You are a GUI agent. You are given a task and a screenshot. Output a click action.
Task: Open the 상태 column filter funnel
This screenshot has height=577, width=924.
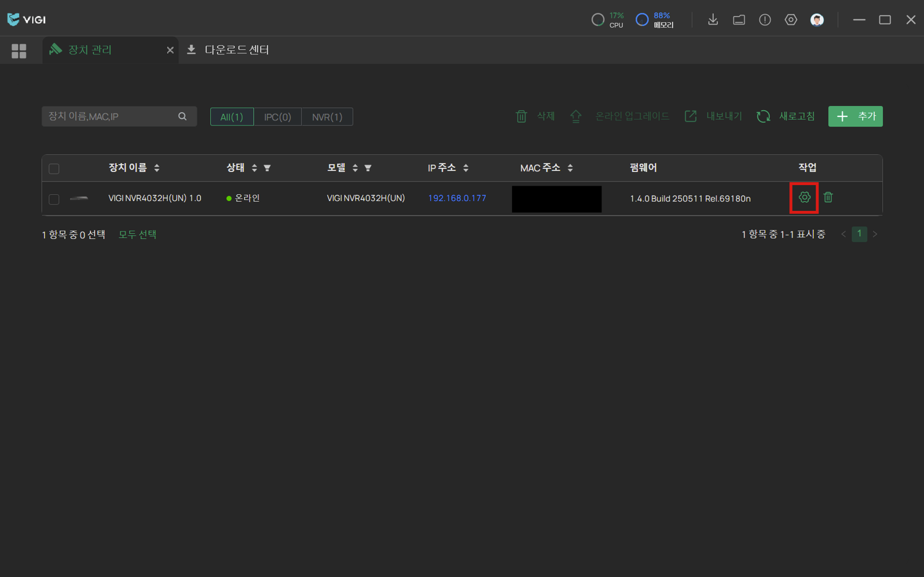pos(268,168)
